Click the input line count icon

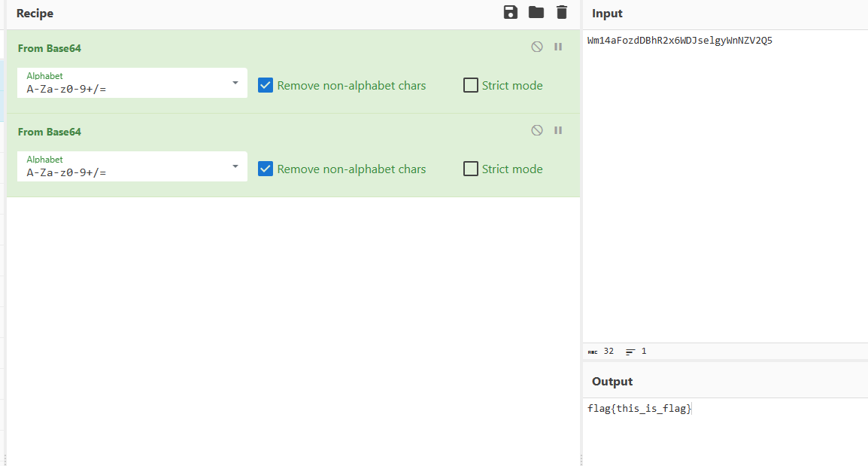[x=630, y=352]
